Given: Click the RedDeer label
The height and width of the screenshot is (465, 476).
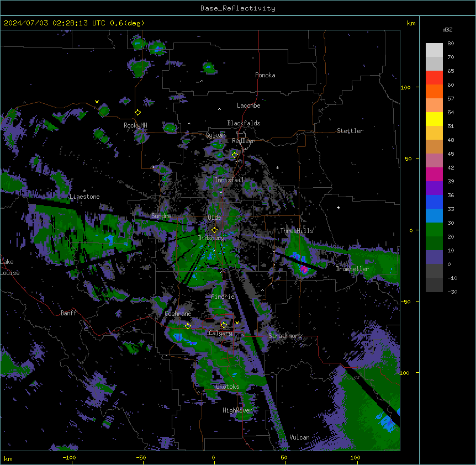Looking at the screenshot, I should pos(244,141).
